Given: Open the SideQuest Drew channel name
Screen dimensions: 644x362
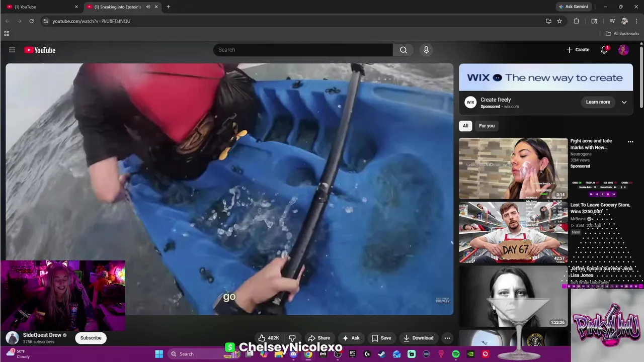Looking at the screenshot, I should [42, 335].
